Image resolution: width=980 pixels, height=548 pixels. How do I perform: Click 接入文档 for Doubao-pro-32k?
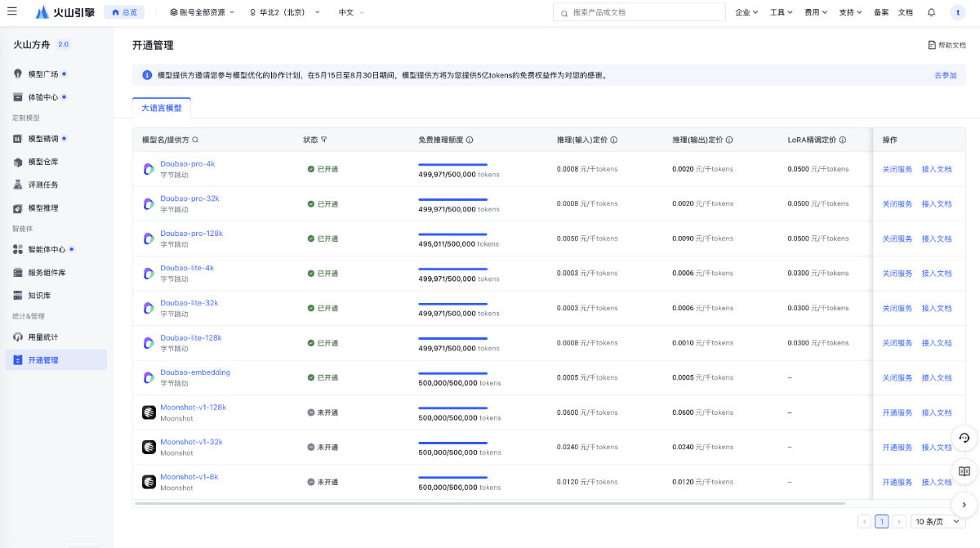coord(937,204)
